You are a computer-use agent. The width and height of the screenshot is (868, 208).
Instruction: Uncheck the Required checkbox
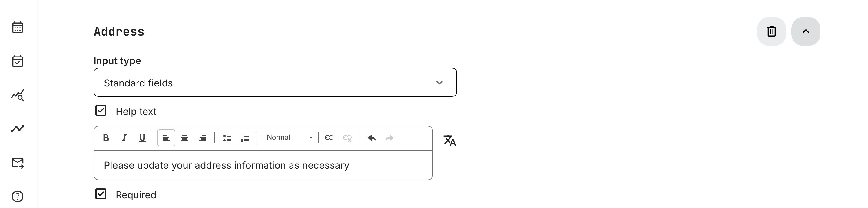101,194
